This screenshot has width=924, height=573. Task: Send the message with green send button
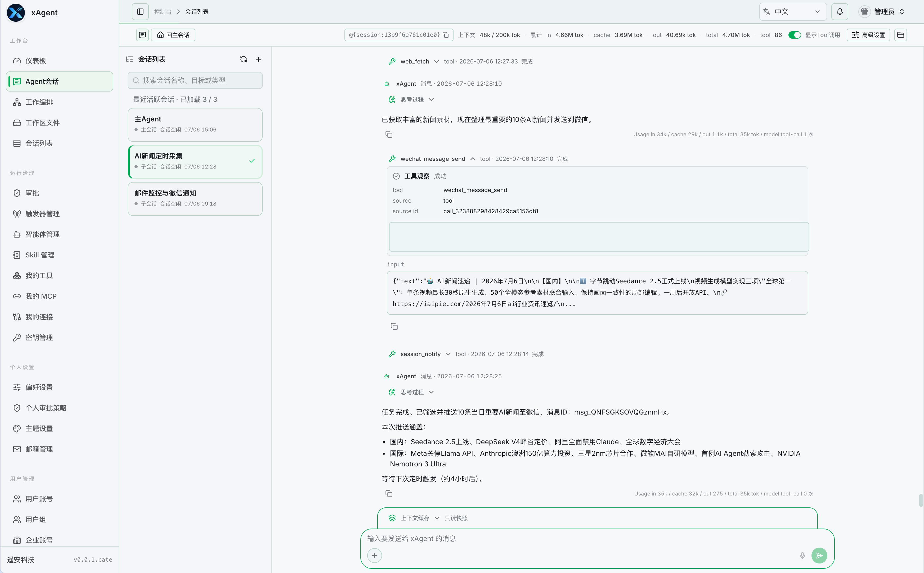(x=819, y=556)
